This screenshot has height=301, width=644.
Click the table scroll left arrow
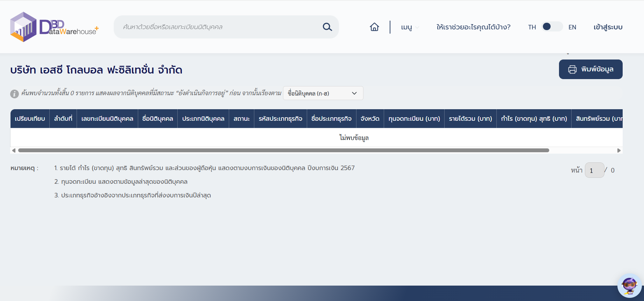(14, 150)
